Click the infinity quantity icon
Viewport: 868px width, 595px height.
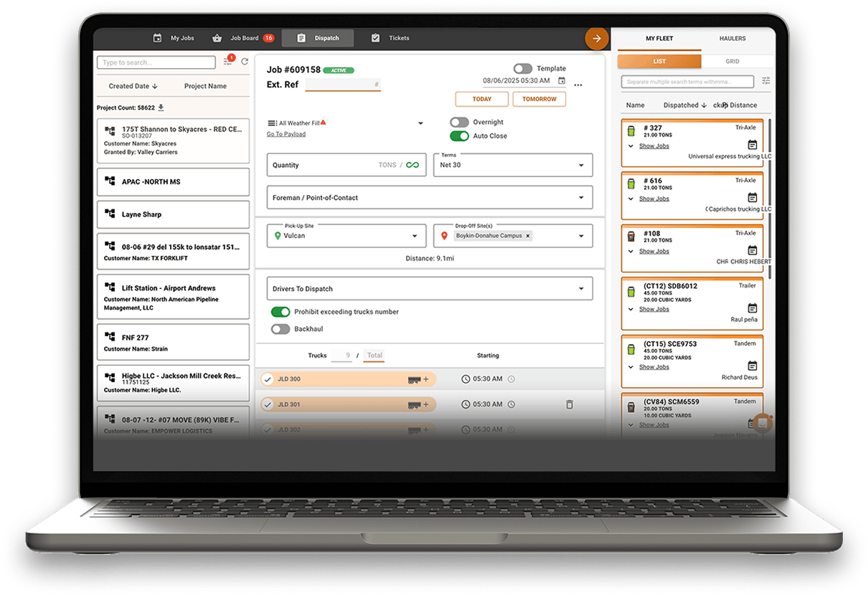[x=412, y=165]
